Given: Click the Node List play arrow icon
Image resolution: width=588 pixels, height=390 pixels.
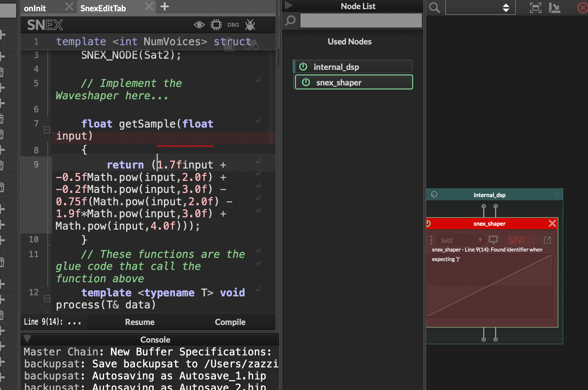Looking at the screenshot, I should click(x=288, y=5).
